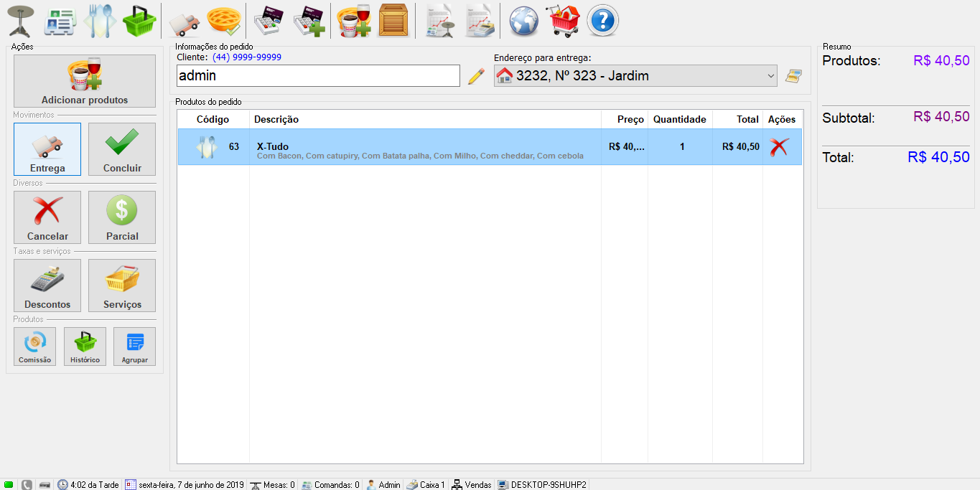
Task: Click the Cliente name input field
Action: [x=318, y=76]
